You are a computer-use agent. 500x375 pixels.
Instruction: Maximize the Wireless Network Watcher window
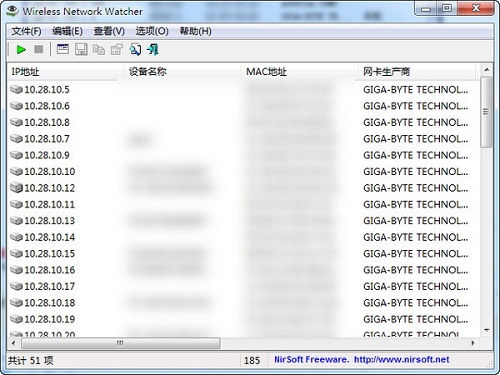(x=447, y=8)
